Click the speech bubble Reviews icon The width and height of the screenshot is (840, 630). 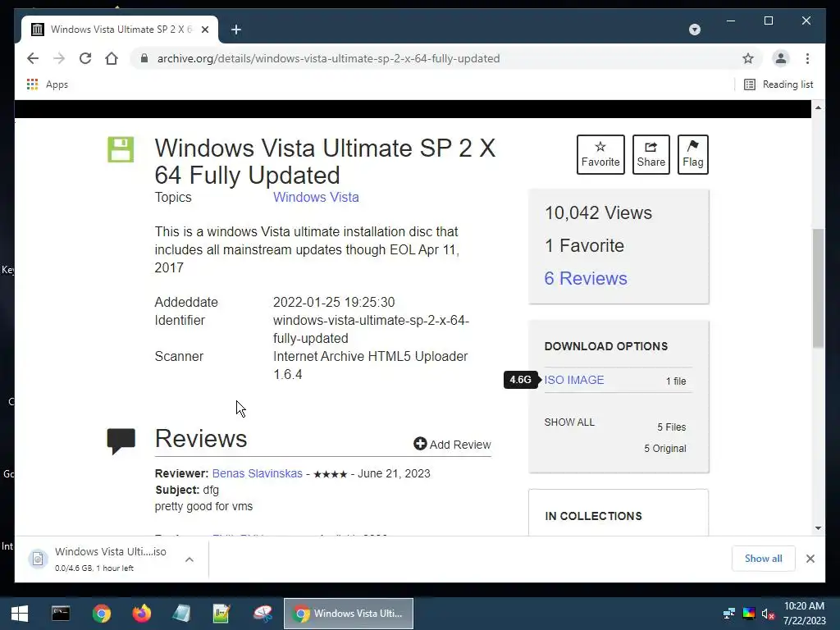[121, 441]
